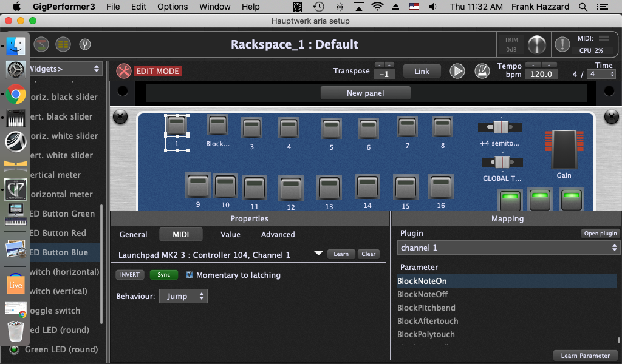Open Gig Performer icon in the Dock
The width and height of the screenshot is (622, 364).
[16, 189]
